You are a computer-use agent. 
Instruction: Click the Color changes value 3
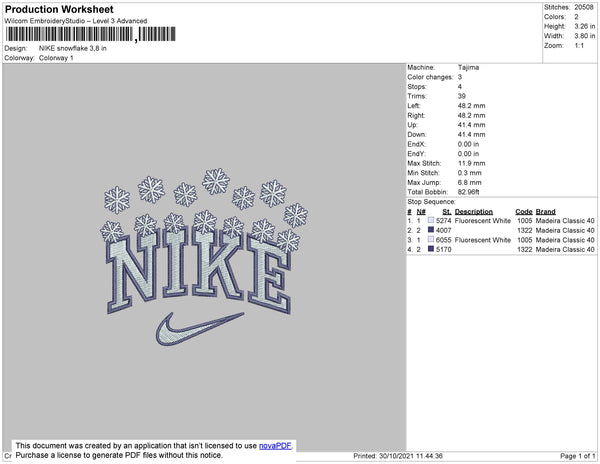tap(460, 77)
